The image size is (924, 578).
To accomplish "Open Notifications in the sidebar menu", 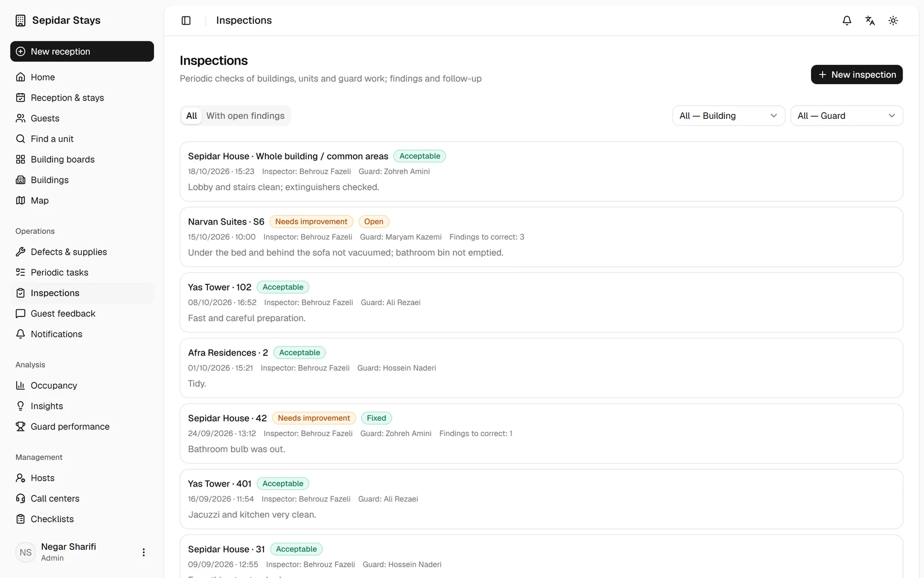I will click(x=82, y=334).
